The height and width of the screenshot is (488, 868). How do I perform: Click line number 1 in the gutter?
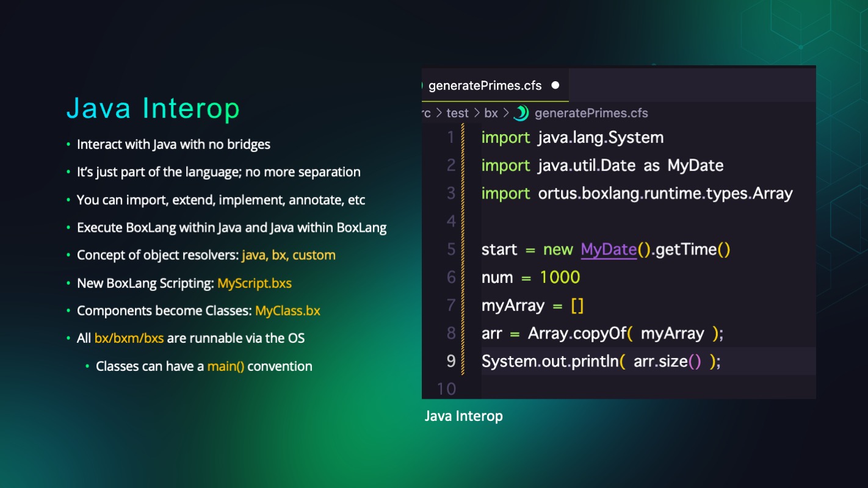coord(451,137)
